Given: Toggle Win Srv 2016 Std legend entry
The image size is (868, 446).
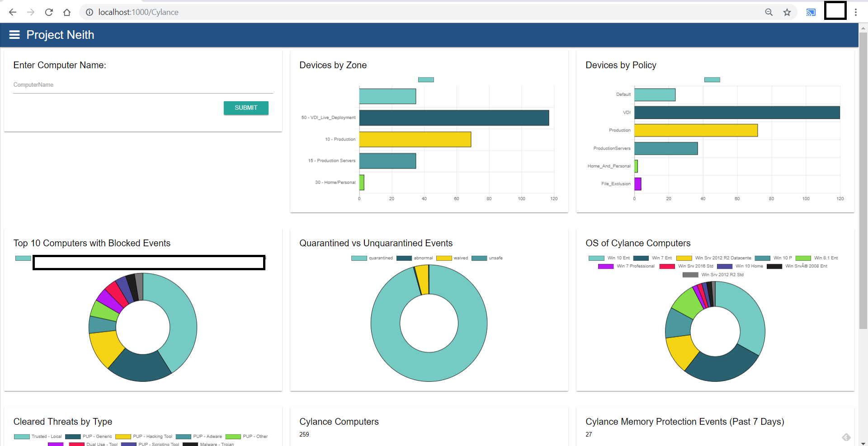Looking at the screenshot, I should (686, 266).
